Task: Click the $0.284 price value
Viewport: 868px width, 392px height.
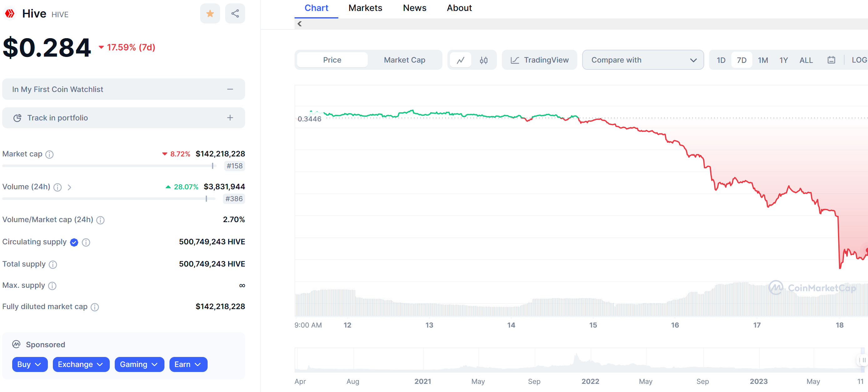Action: 47,47
